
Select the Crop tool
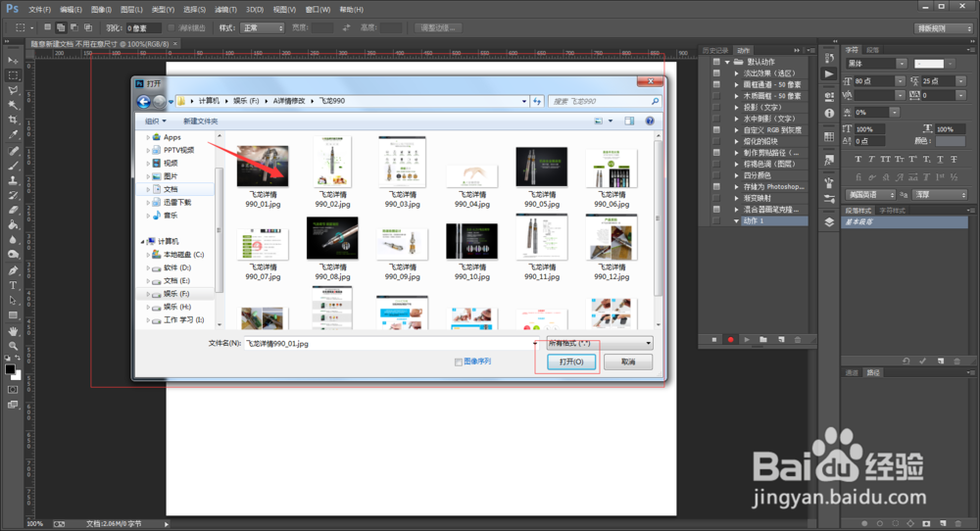[13, 120]
